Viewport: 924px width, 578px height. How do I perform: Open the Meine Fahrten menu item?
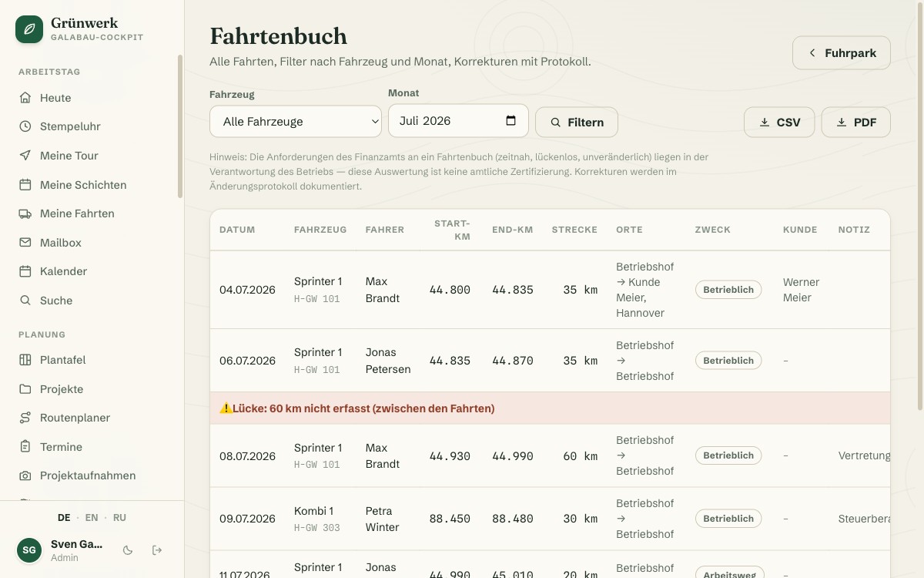point(92,213)
